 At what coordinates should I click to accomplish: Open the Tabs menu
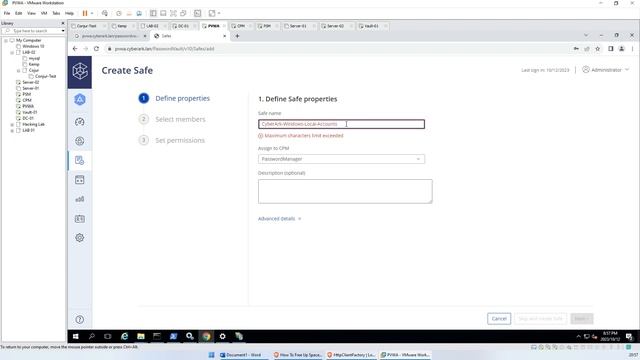click(x=56, y=13)
